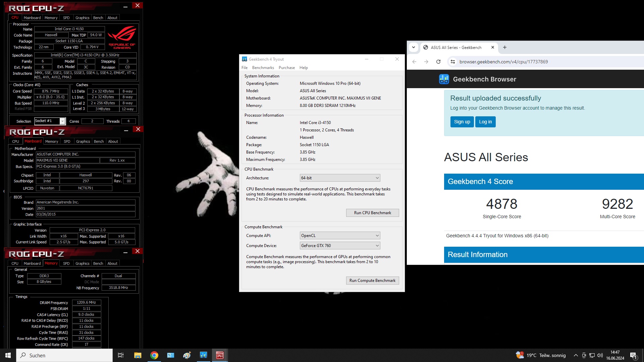
Task: Switch to Memory tab in top CPU-Z window
Action: click(x=51, y=18)
